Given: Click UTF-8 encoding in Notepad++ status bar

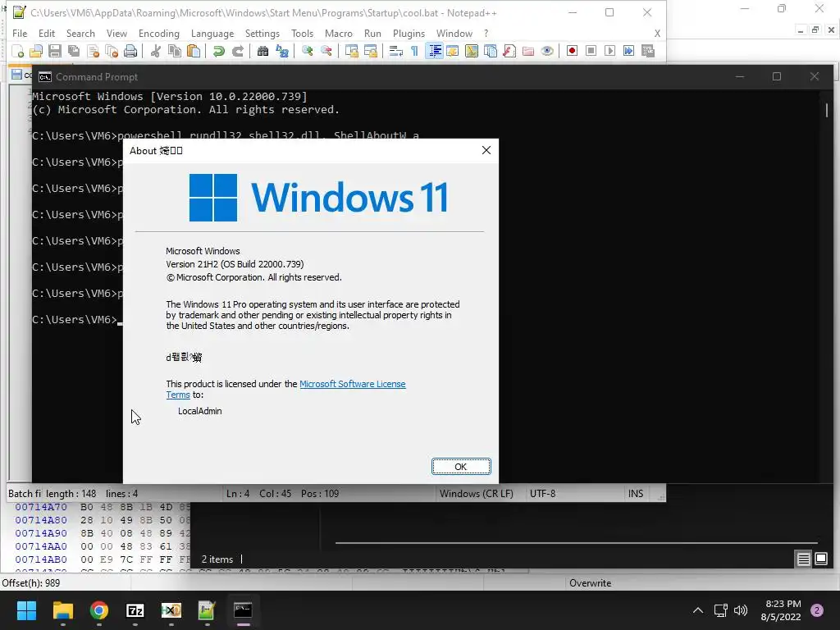Looking at the screenshot, I should 542,493.
